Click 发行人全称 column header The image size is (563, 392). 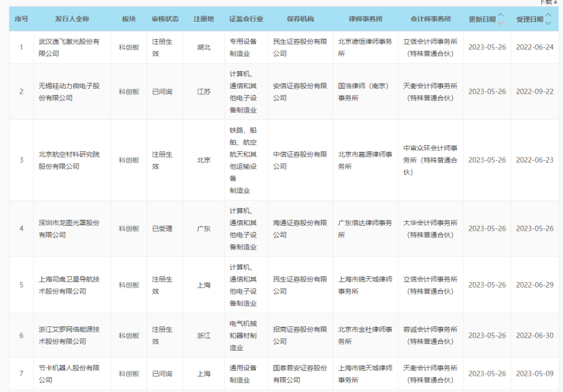[x=72, y=20]
